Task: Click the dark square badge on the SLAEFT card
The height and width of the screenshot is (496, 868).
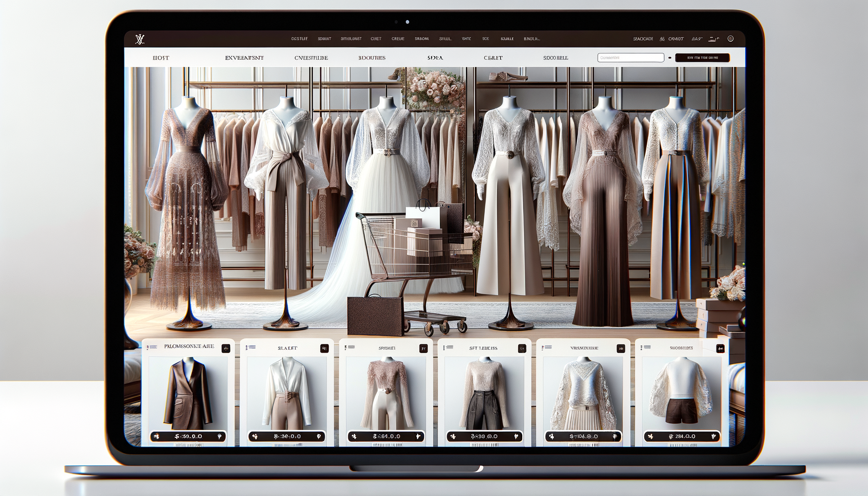Action: pyautogui.click(x=325, y=348)
